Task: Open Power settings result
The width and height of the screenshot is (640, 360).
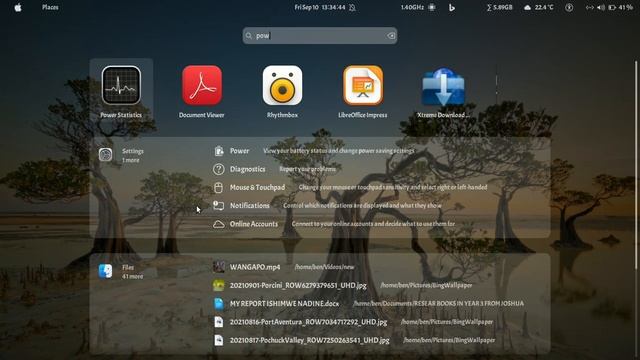Action: click(x=313, y=151)
